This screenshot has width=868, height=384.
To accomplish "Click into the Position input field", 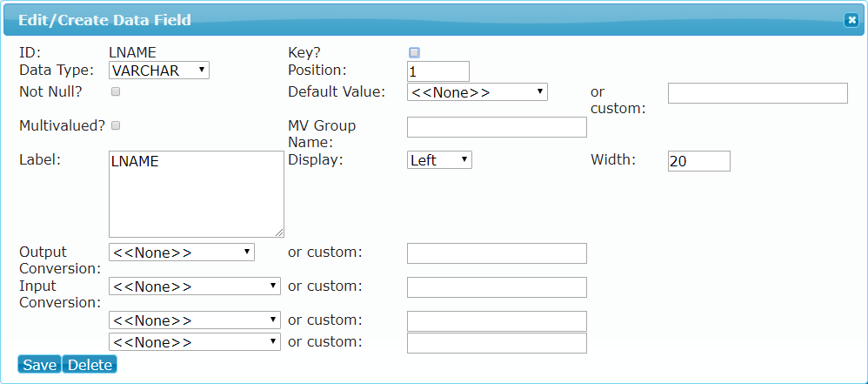I will (x=438, y=71).
